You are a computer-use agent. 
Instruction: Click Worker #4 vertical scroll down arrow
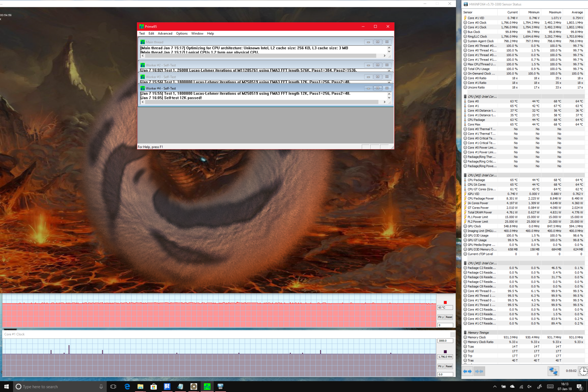(x=389, y=98)
